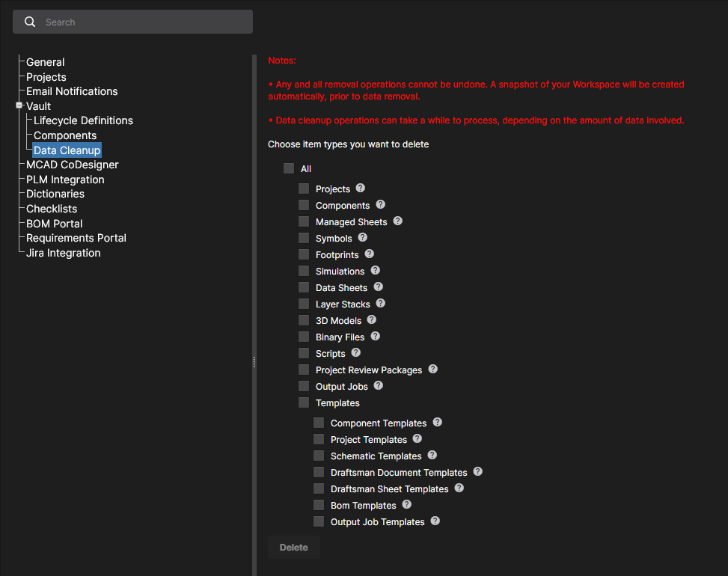Click help icon next to Output Job Templates
This screenshot has height=576, width=728.
(x=435, y=521)
